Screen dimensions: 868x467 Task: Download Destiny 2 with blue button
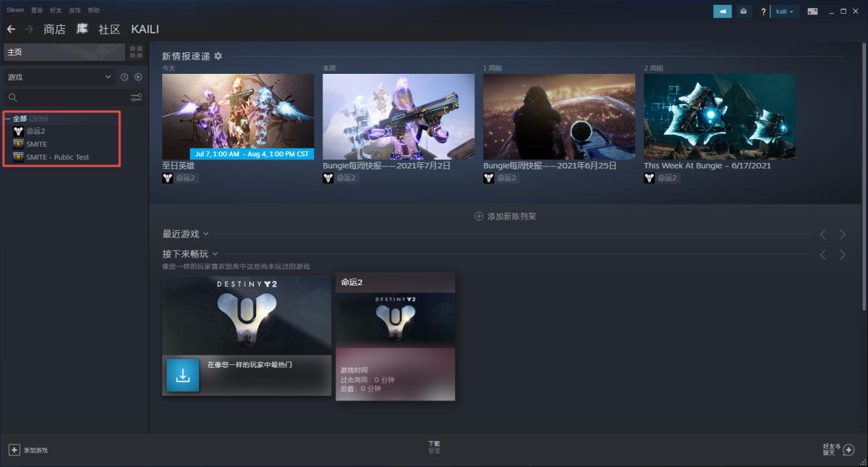(x=182, y=375)
